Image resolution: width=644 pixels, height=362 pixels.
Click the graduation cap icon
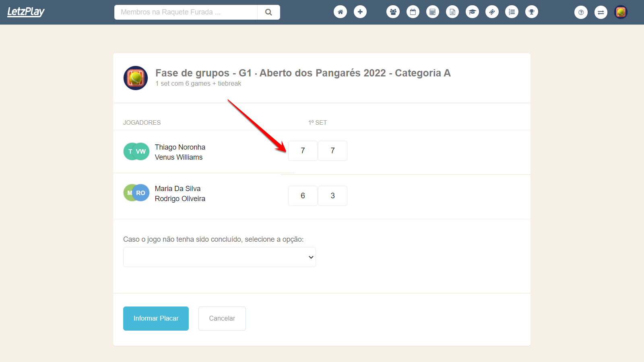click(472, 12)
